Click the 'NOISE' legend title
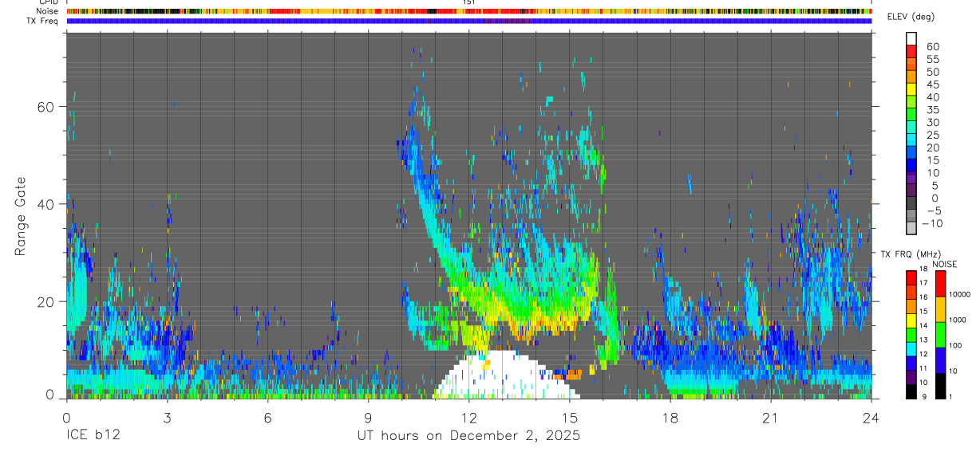 [944, 264]
